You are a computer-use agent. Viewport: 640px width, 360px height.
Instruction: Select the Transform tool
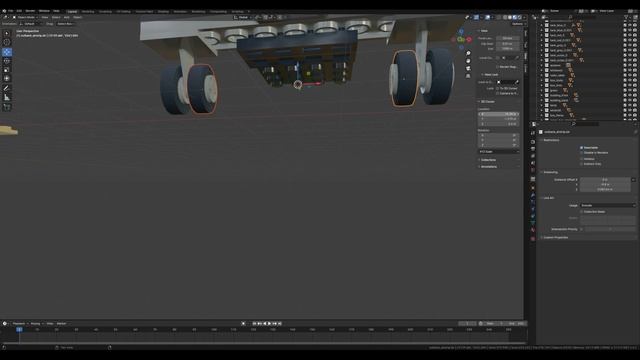(7, 78)
